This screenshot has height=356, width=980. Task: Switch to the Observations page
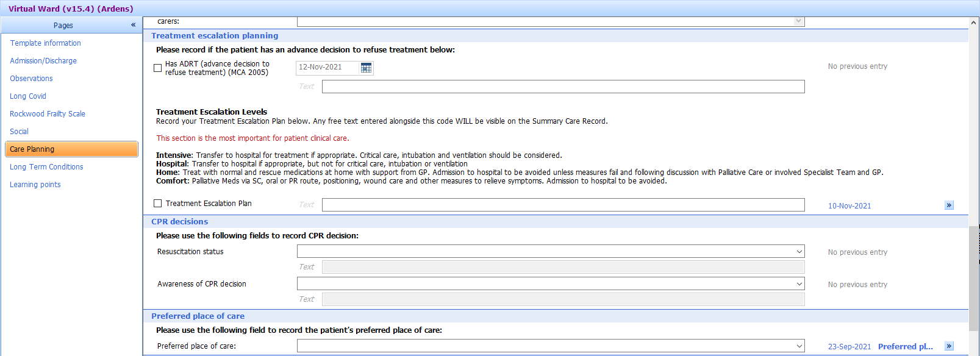click(31, 78)
